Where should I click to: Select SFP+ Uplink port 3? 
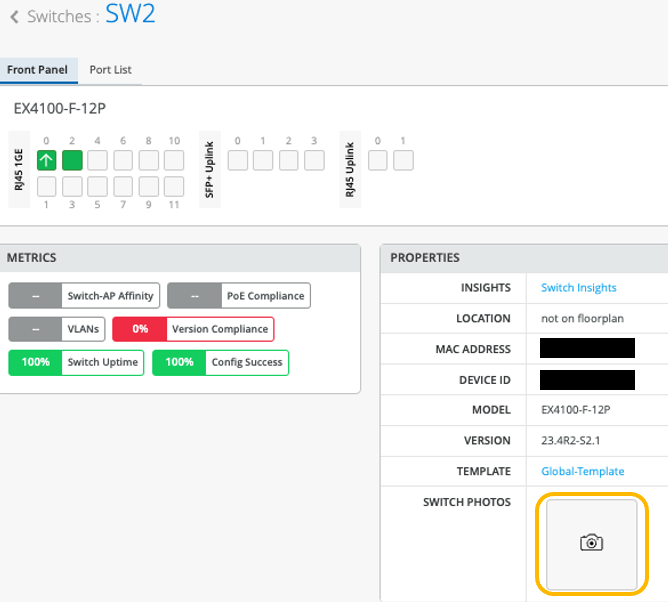(x=314, y=160)
